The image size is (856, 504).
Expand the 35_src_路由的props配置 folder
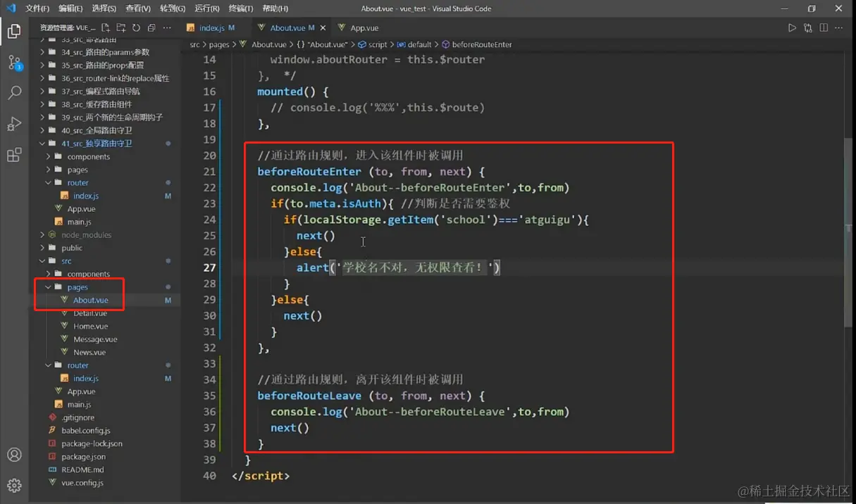tap(102, 65)
